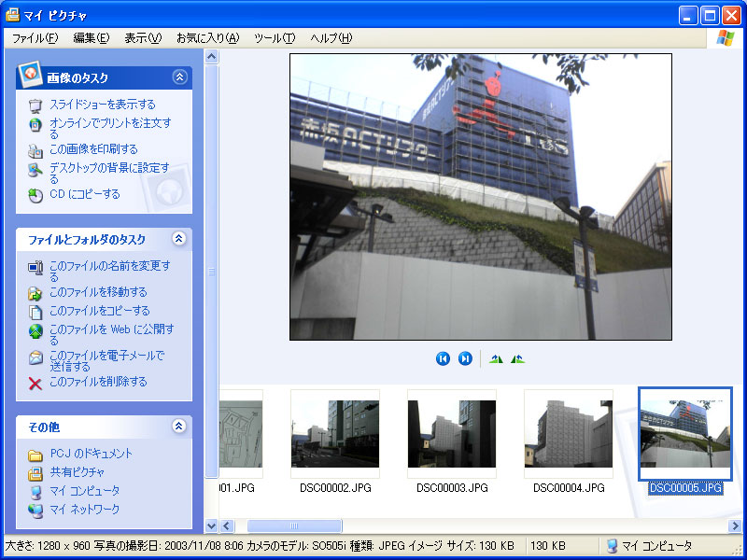This screenshot has height=560, width=747.
Task: Click the print this image icon
Action: click(35, 149)
